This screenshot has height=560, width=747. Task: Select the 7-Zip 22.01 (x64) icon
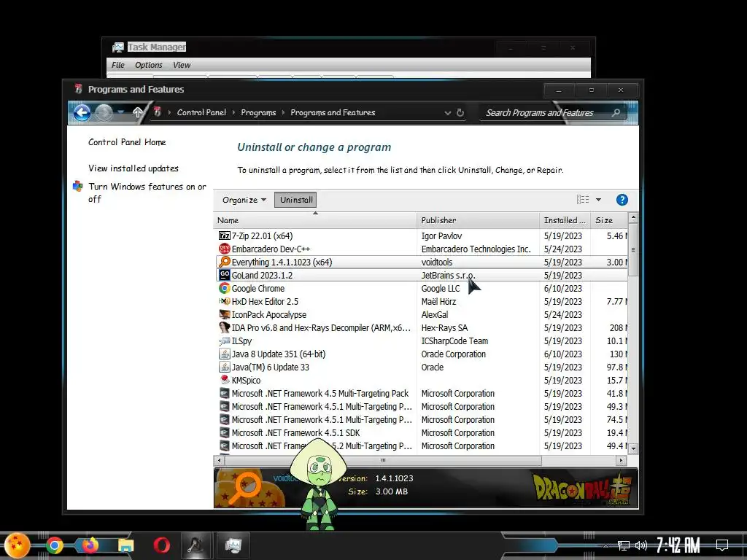click(225, 236)
